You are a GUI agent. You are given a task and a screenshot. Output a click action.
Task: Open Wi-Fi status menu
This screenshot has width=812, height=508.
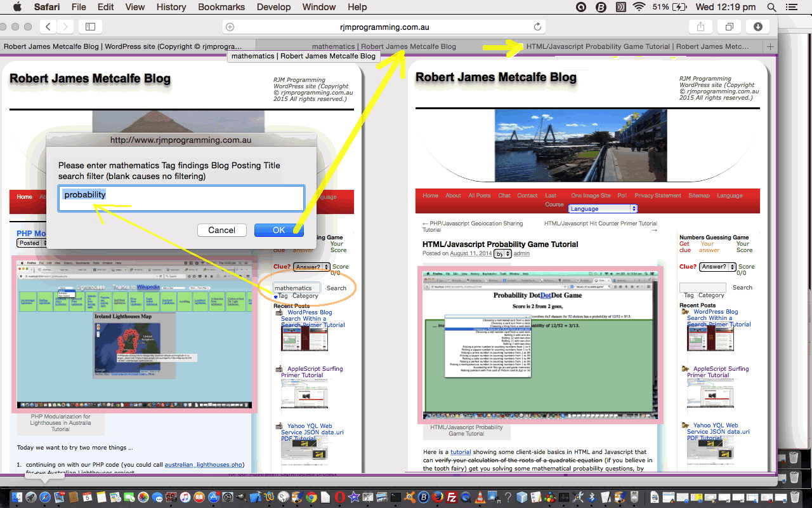click(x=639, y=7)
